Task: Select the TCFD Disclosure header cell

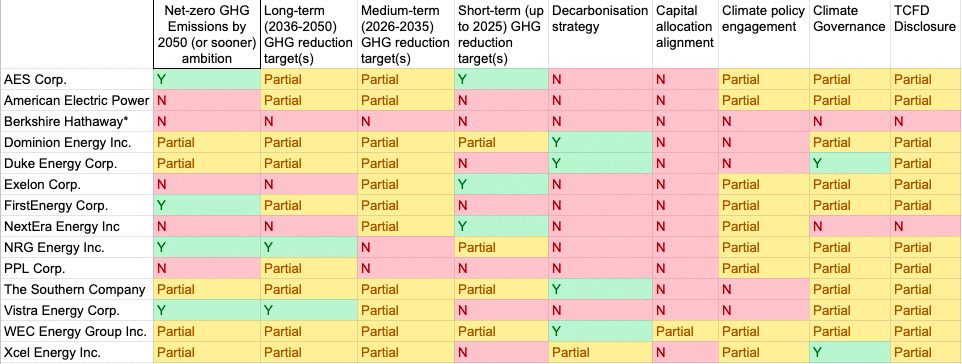Action: coord(926,34)
